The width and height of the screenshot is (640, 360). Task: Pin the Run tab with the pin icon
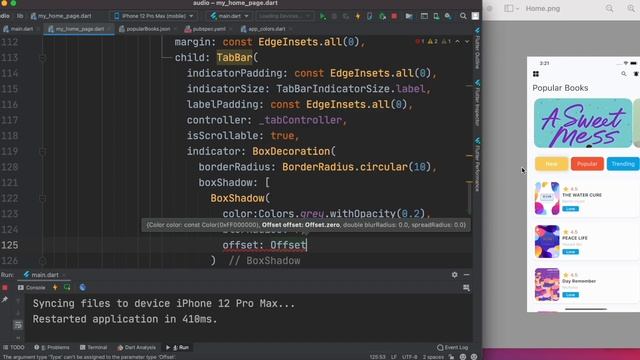(5, 300)
